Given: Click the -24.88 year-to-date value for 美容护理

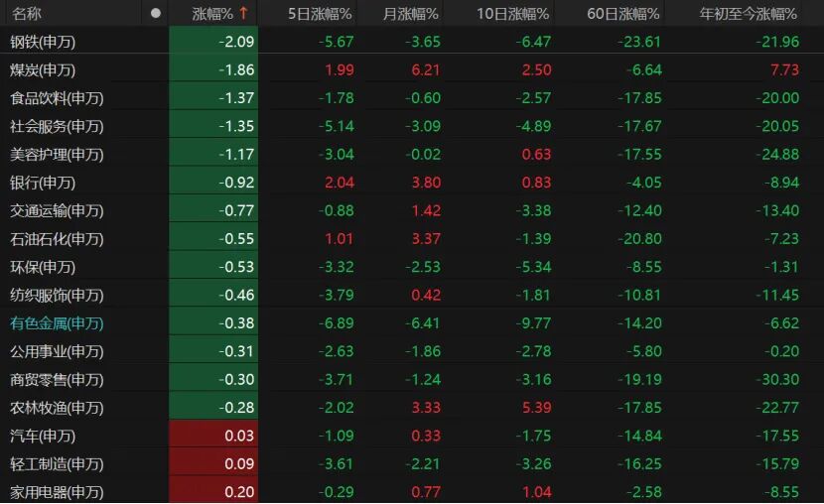Looking at the screenshot, I should [777, 155].
